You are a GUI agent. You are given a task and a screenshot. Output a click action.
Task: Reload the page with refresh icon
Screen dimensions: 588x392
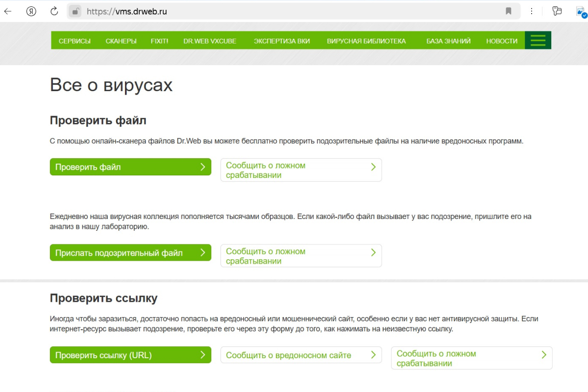(x=54, y=11)
